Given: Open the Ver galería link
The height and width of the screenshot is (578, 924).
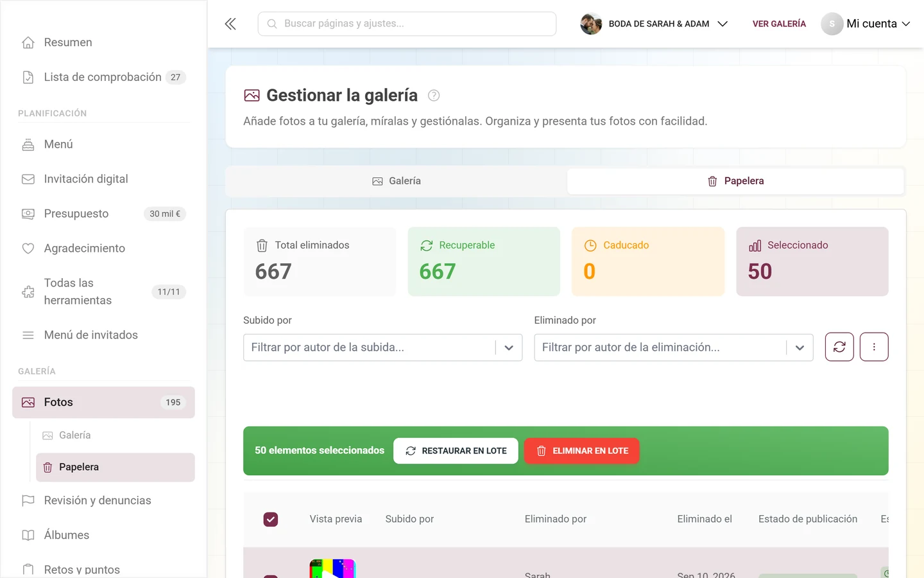Looking at the screenshot, I should [x=779, y=24].
